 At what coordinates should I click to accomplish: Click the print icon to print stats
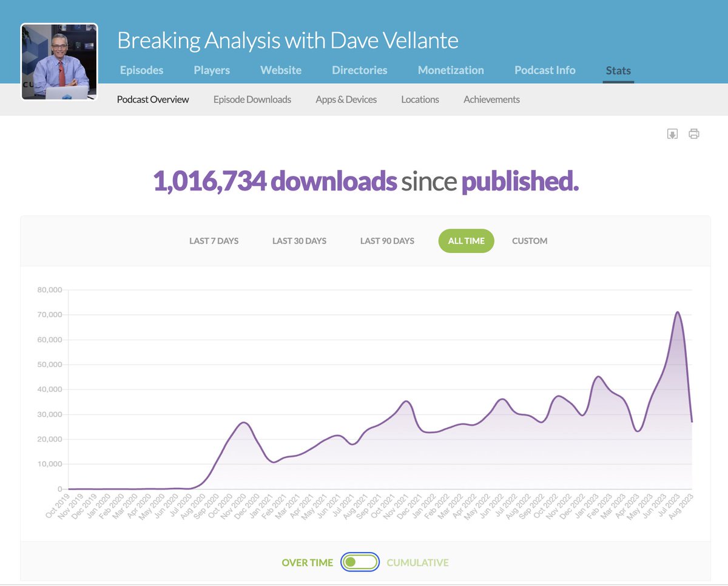[694, 133]
